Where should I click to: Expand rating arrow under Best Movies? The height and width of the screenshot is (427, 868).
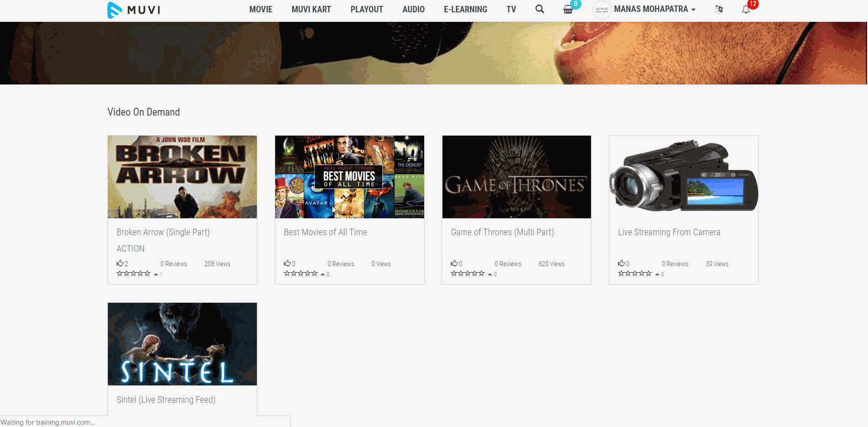coord(323,274)
